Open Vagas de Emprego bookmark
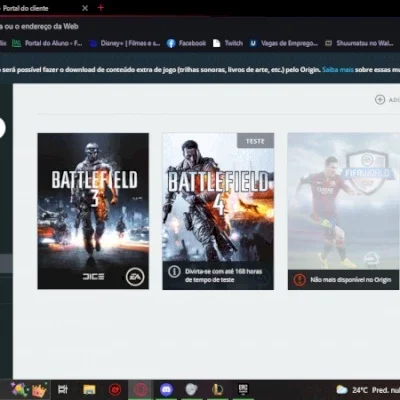The height and width of the screenshot is (400, 400). click(284, 43)
